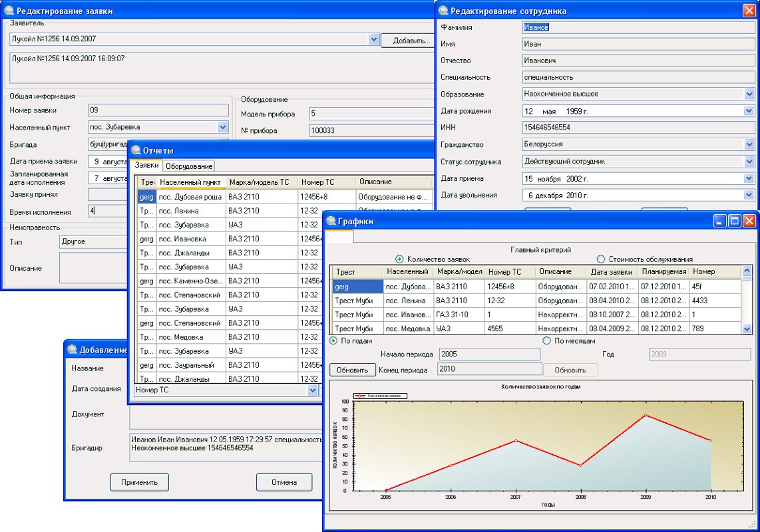Minimize the Графики window
The height and width of the screenshot is (532, 760).
[x=720, y=221]
